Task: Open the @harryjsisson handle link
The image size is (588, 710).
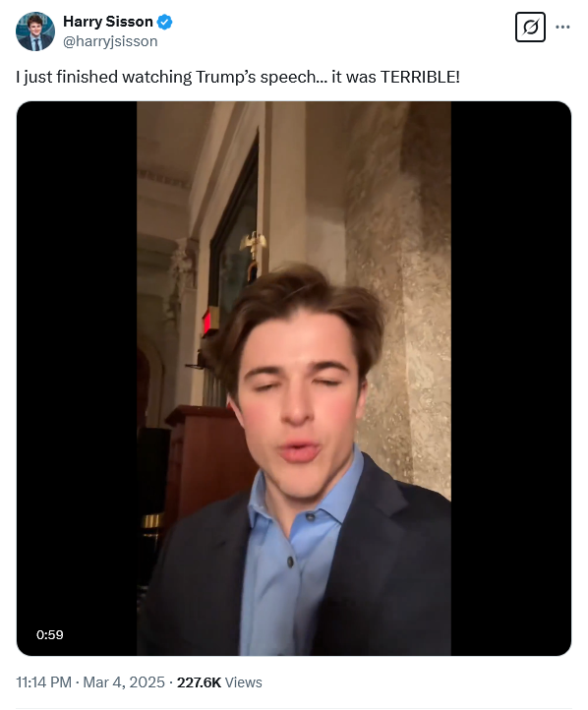Action: pyautogui.click(x=110, y=41)
